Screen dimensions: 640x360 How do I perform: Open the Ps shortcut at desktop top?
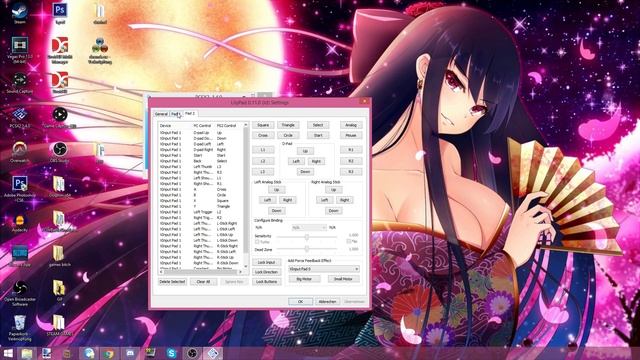[60, 12]
